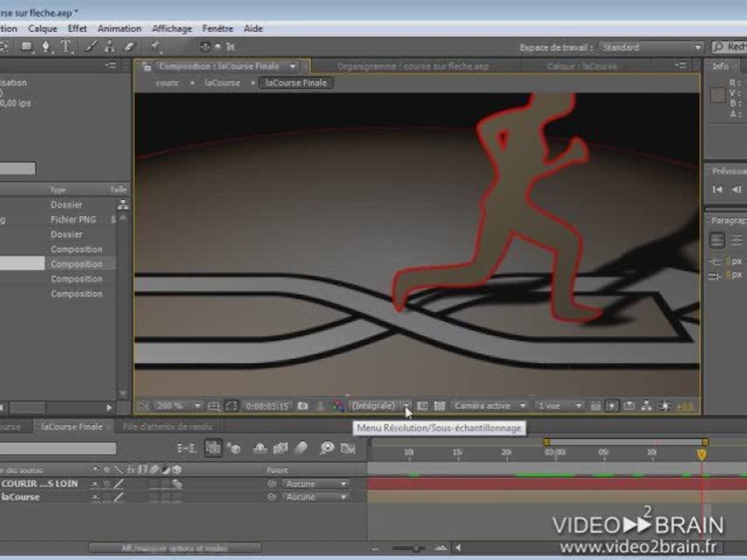
Task: Select the Brush tool
Action: 91,47
